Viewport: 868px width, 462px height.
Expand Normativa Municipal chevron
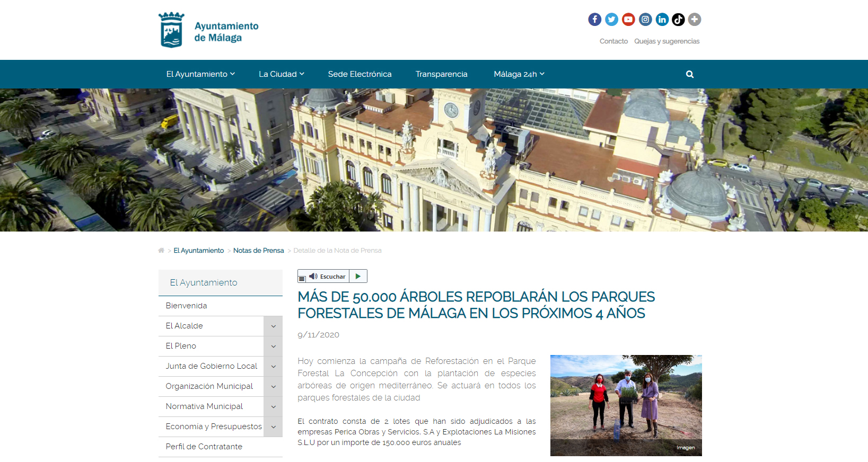[273, 407]
